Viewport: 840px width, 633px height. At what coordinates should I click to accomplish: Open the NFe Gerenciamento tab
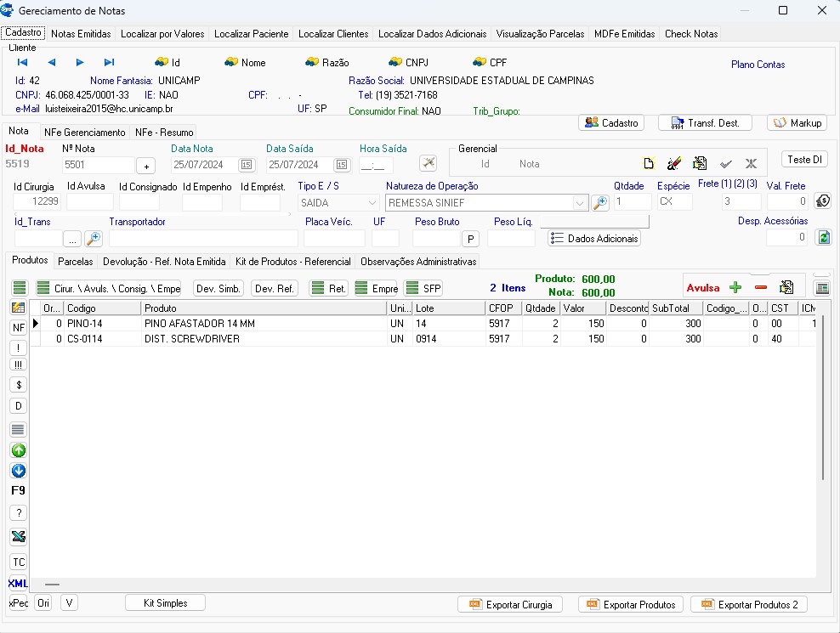86,132
